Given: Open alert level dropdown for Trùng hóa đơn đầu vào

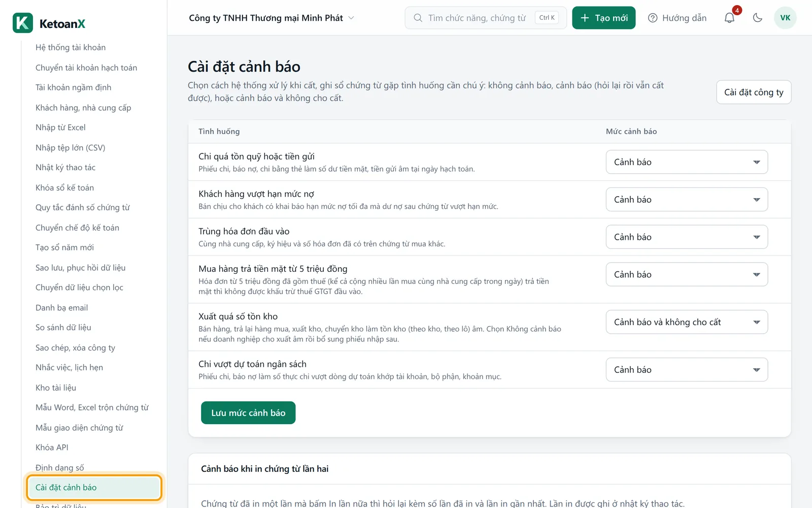Looking at the screenshot, I should pyautogui.click(x=687, y=237).
